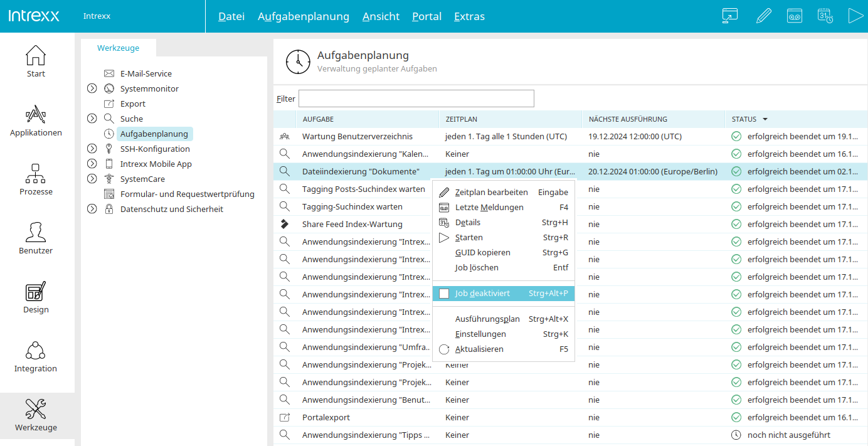Image resolution: width=868 pixels, height=446 pixels.
Task: Click the pencil edit icon in top toolbar
Action: 763,16
